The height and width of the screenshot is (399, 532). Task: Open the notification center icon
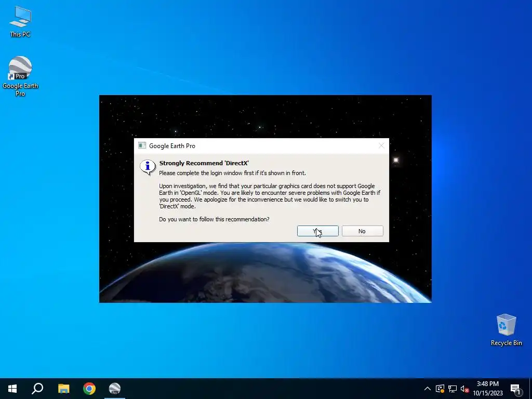[515, 389]
